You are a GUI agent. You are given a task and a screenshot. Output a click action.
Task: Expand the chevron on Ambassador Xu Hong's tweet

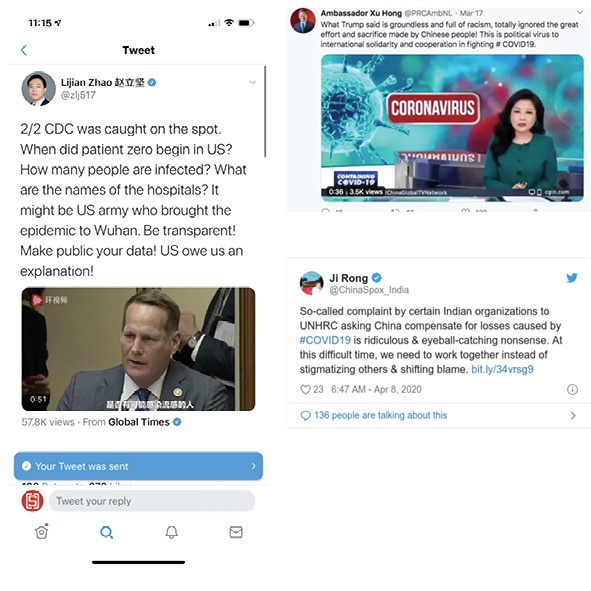(580, 12)
